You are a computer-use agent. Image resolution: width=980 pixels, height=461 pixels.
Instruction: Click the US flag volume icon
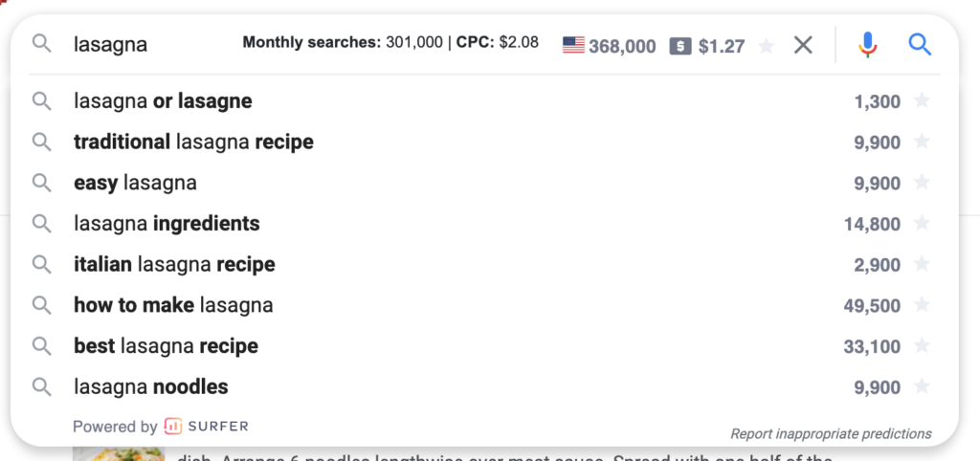(573, 46)
